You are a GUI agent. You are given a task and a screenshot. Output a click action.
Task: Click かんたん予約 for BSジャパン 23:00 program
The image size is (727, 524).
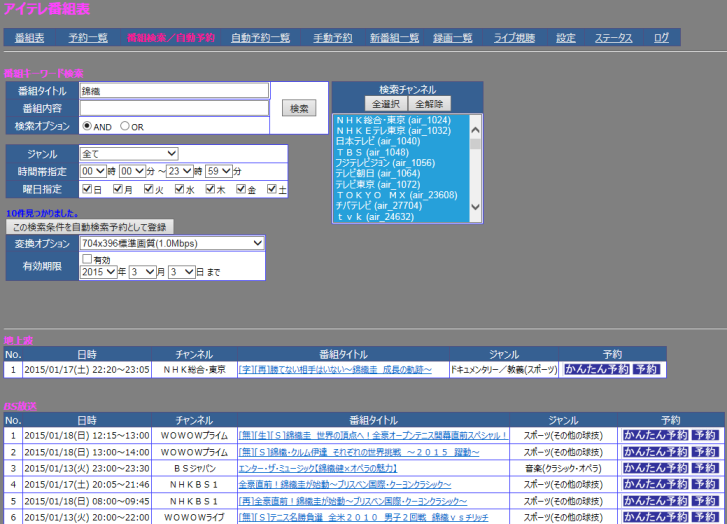[x=655, y=468]
